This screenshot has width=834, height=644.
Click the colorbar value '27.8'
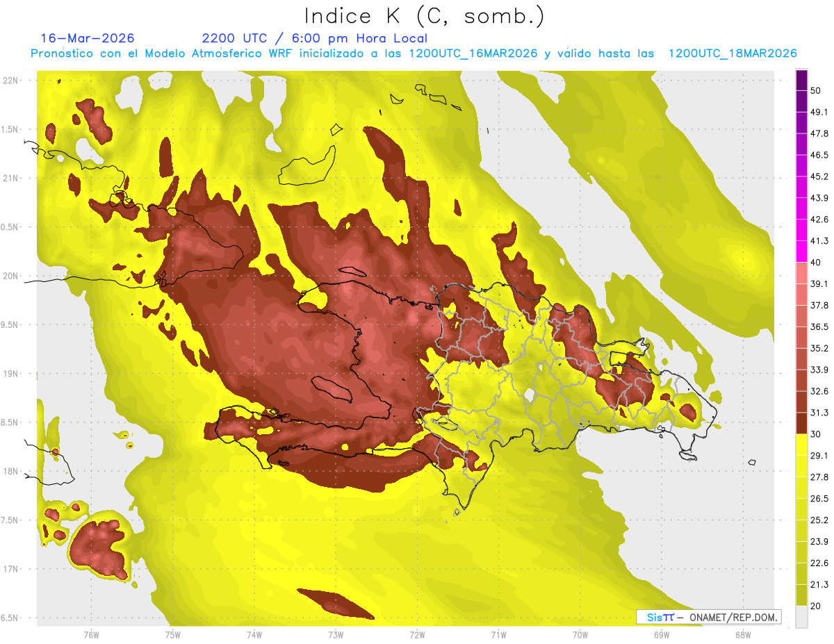819,477
